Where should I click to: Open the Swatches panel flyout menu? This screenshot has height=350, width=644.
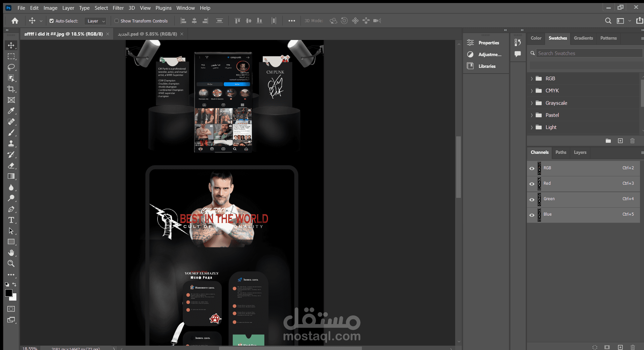(642, 38)
